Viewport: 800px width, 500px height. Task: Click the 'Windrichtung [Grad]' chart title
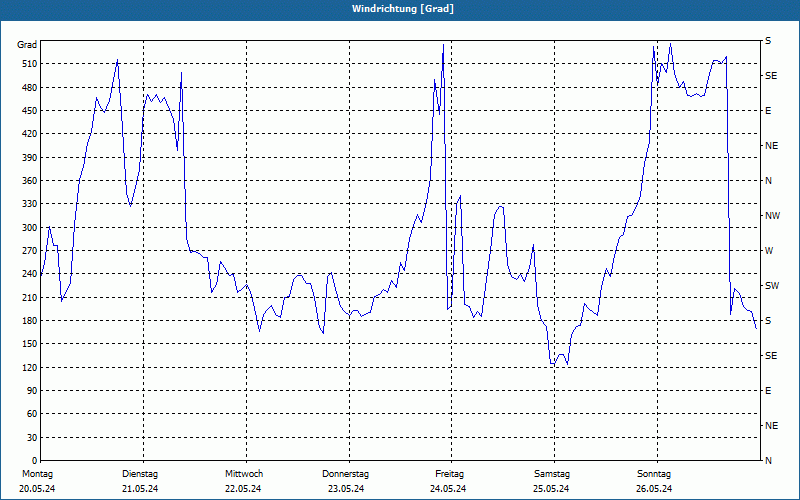tap(403, 9)
